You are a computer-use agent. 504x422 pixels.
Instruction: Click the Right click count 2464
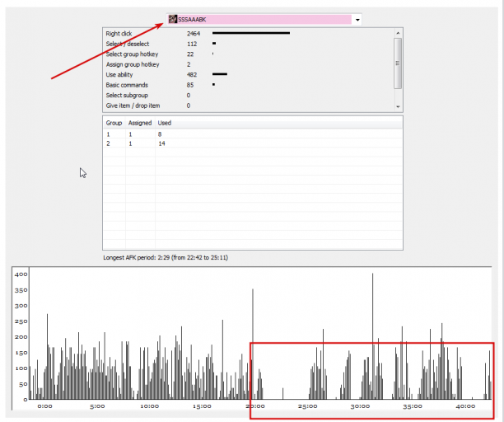coord(194,34)
